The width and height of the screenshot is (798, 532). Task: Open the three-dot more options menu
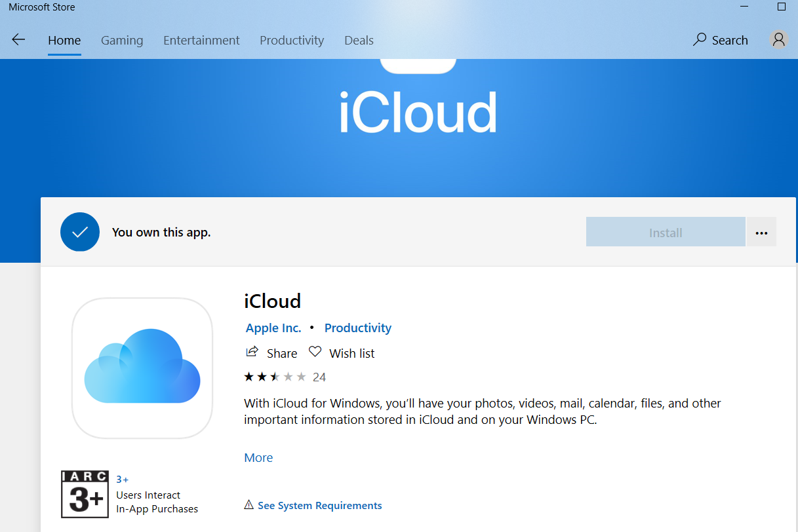point(761,233)
